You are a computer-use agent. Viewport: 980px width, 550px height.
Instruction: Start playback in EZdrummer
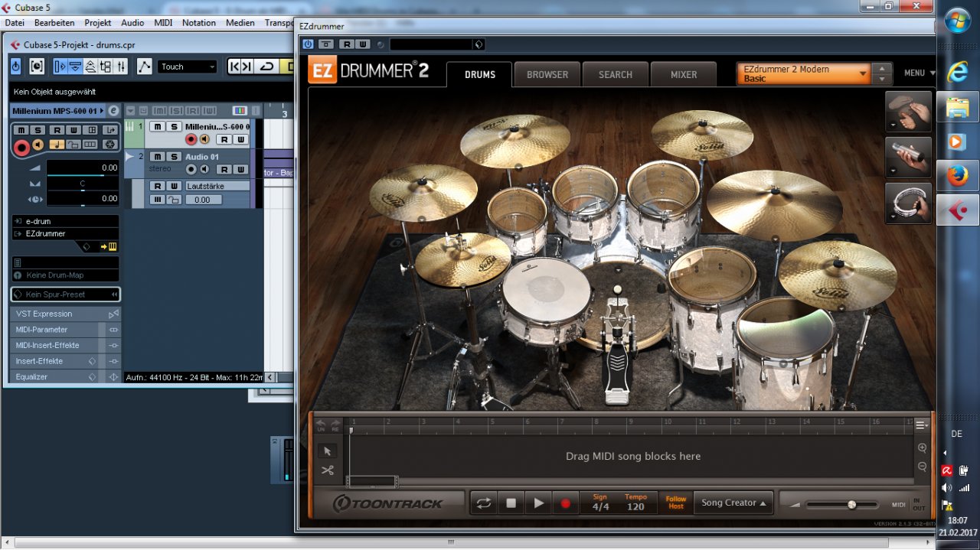538,503
